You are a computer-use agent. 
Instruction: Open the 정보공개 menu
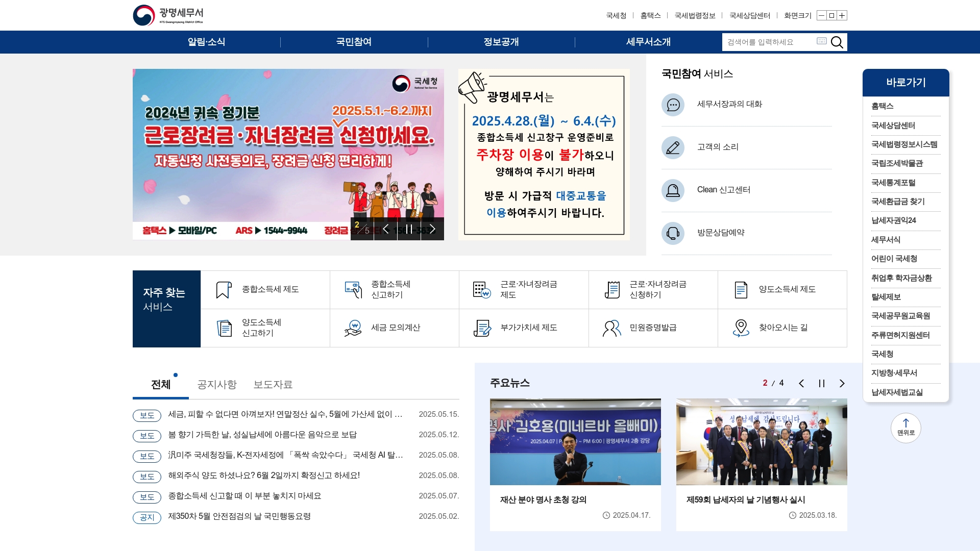click(501, 42)
